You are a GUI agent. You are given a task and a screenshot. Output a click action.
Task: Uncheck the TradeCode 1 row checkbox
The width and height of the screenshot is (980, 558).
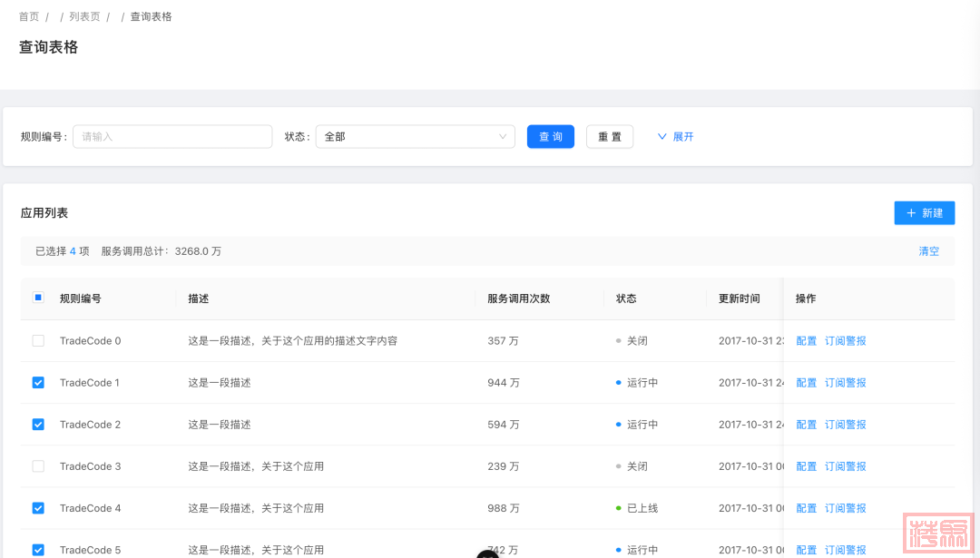point(38,383)
